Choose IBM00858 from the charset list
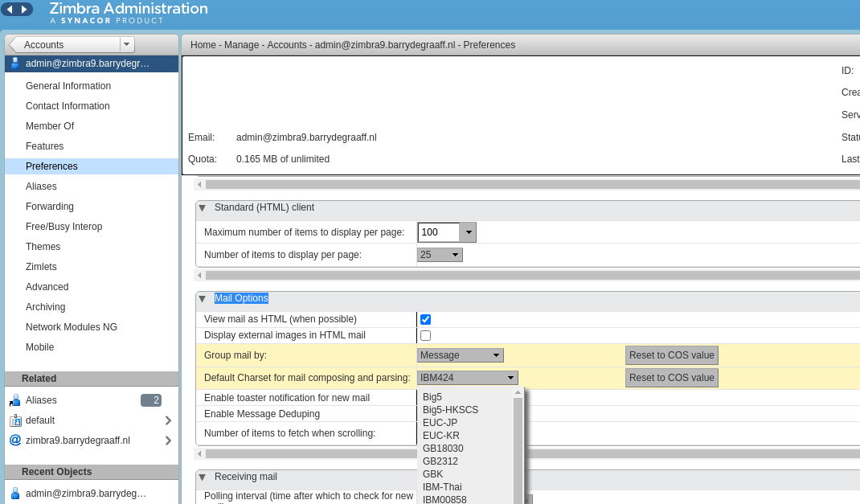The width and height of the screenshot is (860, 504). pos(444,500)
